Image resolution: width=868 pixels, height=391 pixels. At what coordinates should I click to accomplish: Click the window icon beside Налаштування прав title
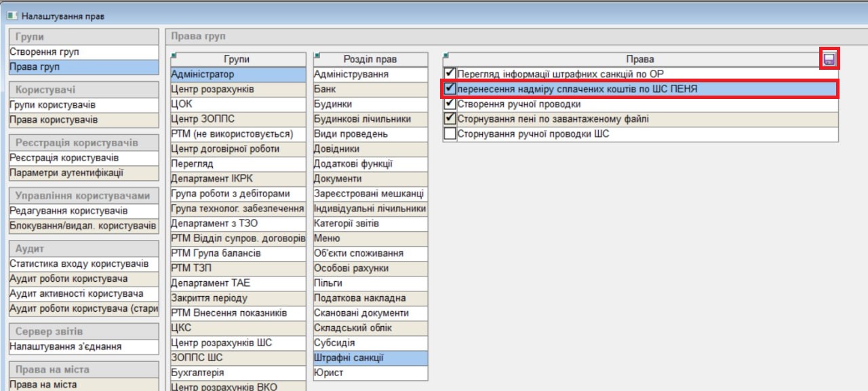12,15
